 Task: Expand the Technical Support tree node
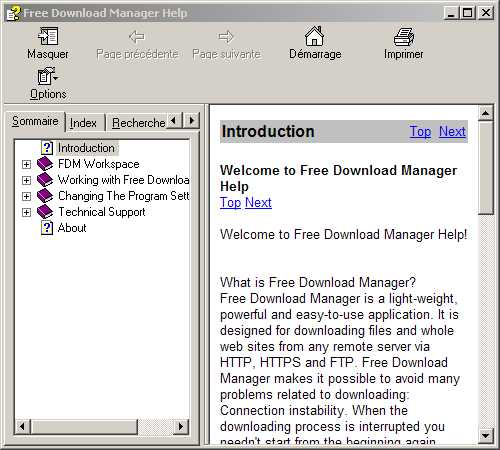pyautogui.click(x=26, y=212)
